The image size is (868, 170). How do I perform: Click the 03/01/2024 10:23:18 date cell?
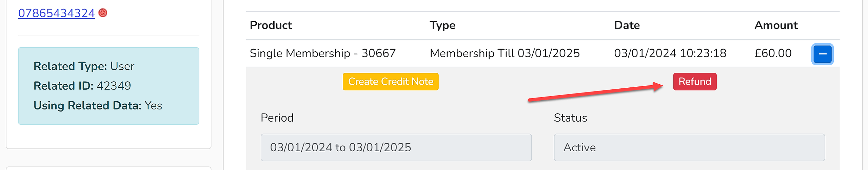coord(670,53)
